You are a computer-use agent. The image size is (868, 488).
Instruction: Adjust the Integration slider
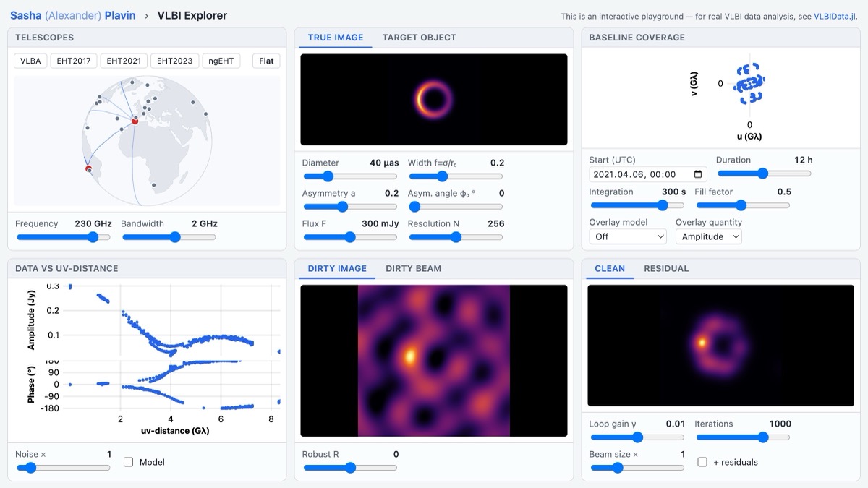point(637,205)
